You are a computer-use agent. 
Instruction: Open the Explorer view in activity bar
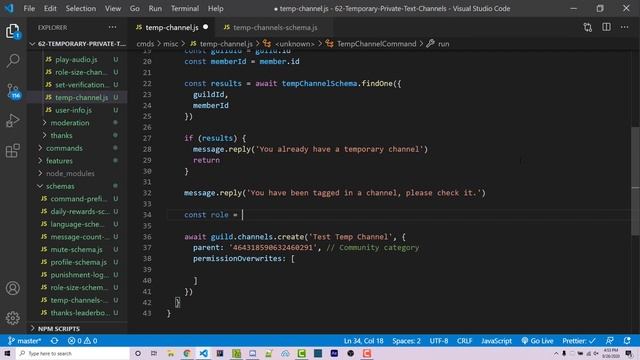point(13,31)
